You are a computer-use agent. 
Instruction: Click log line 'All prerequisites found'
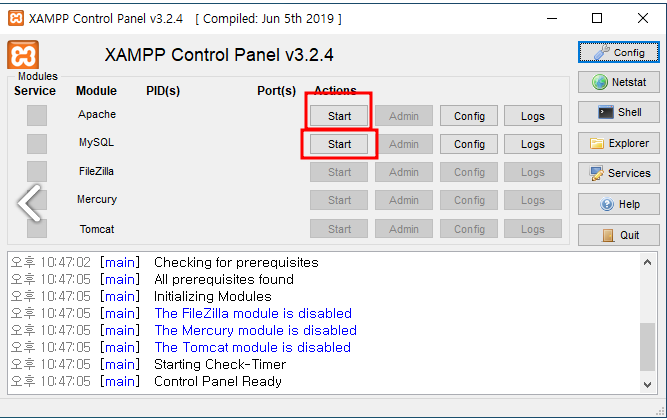coord(224,280)
